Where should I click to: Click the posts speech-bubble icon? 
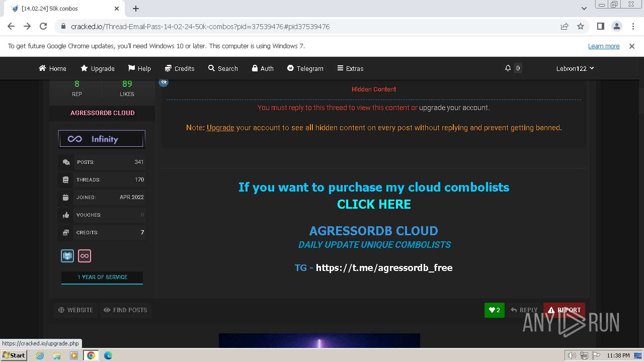66,162
